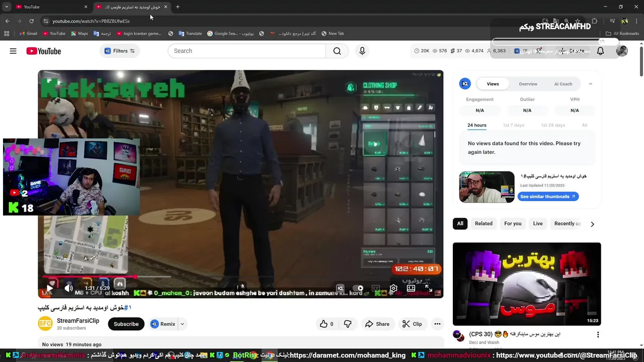The width and height of the screenshot is (644, 362).
Task: Share the video
Action: (377, 324)
